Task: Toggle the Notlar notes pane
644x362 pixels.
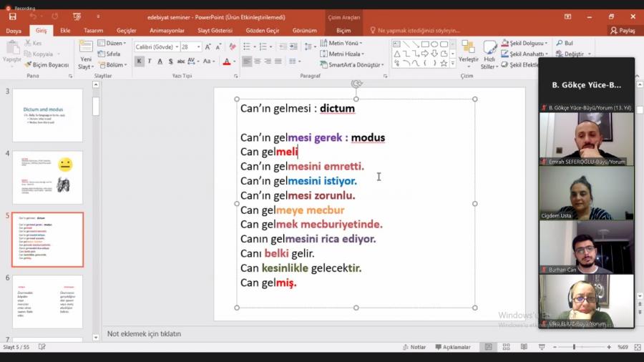Action: (x=414, y=347)
